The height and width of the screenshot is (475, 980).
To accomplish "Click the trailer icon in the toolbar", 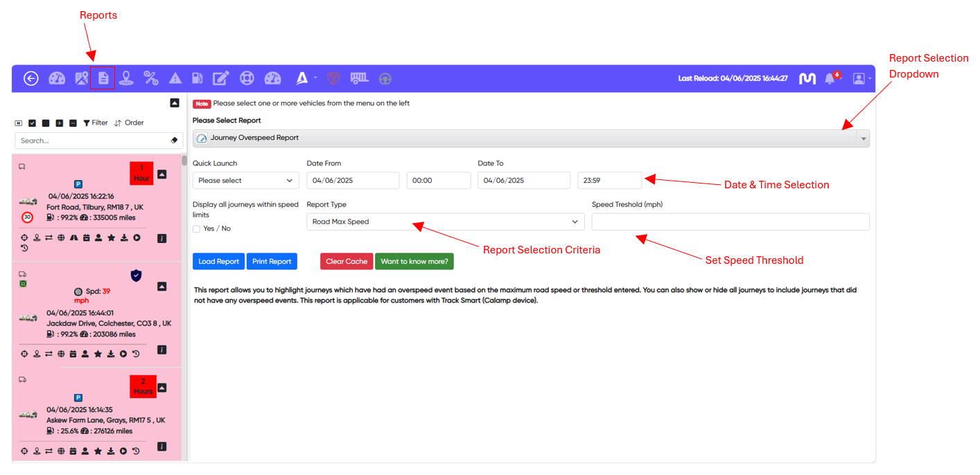I will (x=359, y=78).
